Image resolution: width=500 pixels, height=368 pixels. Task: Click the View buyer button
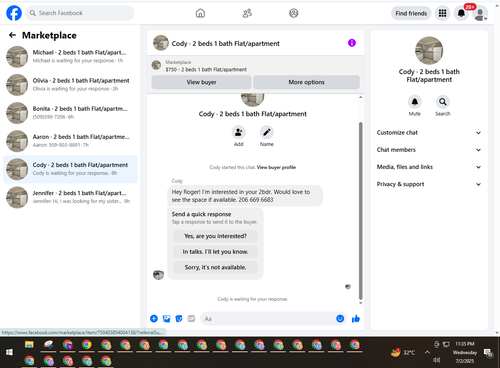201,82
